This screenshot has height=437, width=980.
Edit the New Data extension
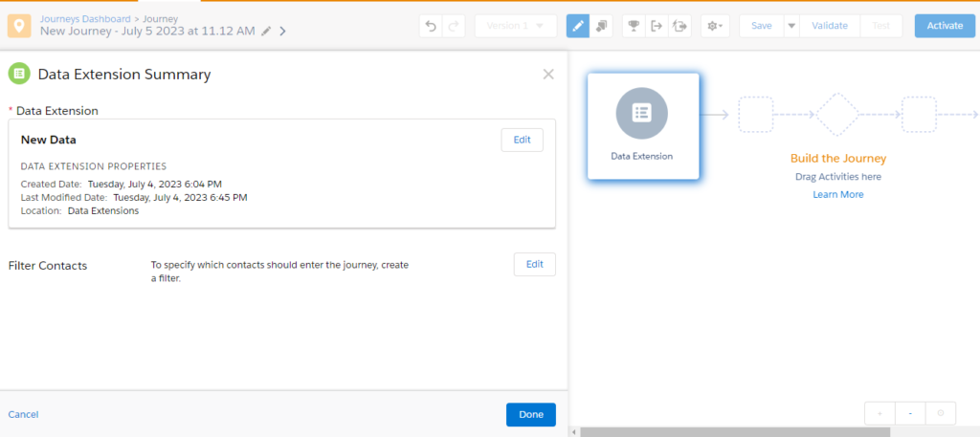[522, 140]
